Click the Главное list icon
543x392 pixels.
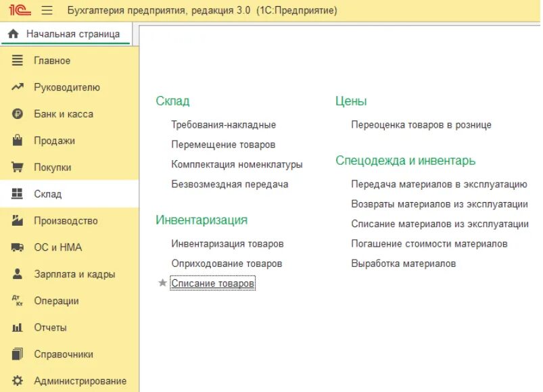pos(18,60)
